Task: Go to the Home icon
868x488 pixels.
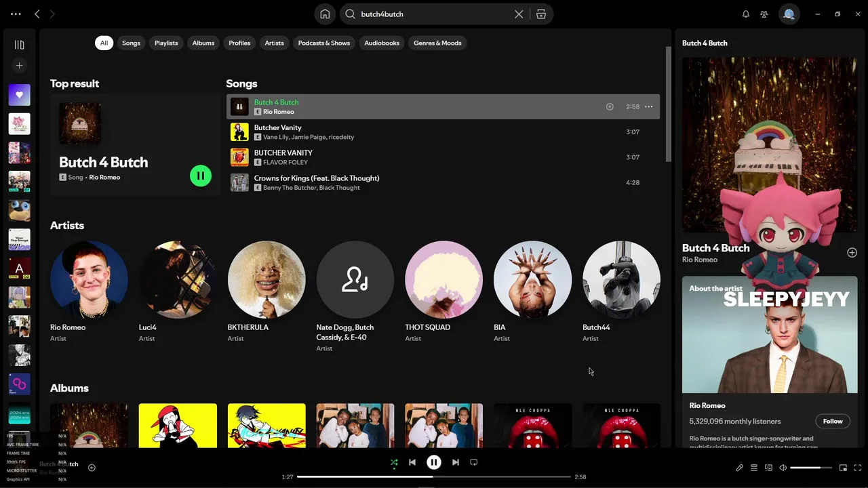Action: pos(325,14)
